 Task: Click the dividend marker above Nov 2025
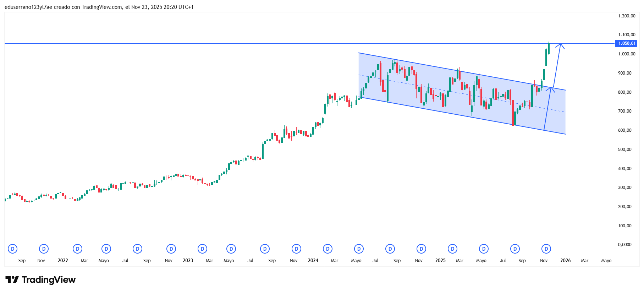546,249
